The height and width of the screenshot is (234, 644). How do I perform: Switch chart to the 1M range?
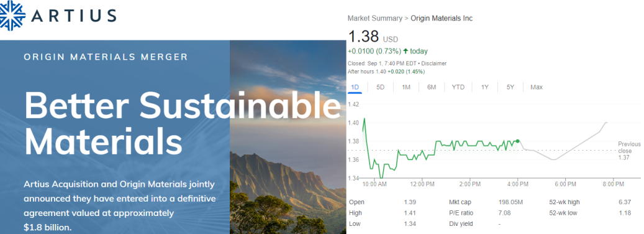point(406,87)
